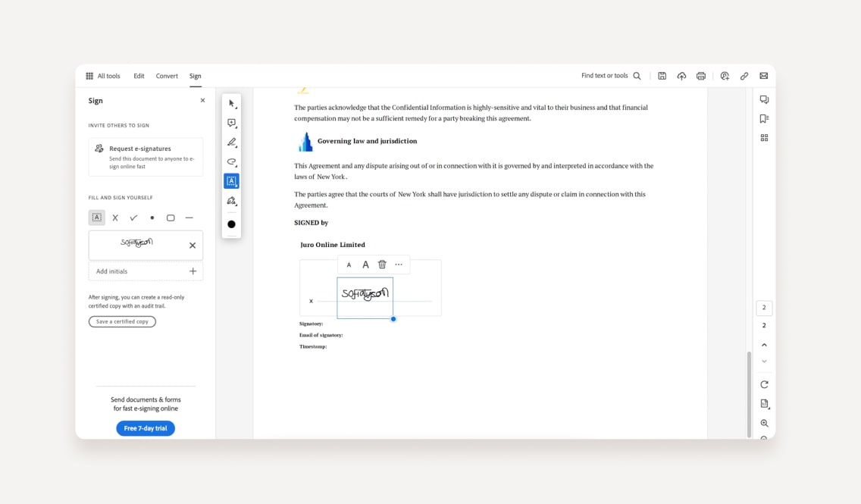861x504 pixels.
Task: Copy link to the document
Action: tap(744, 76)
